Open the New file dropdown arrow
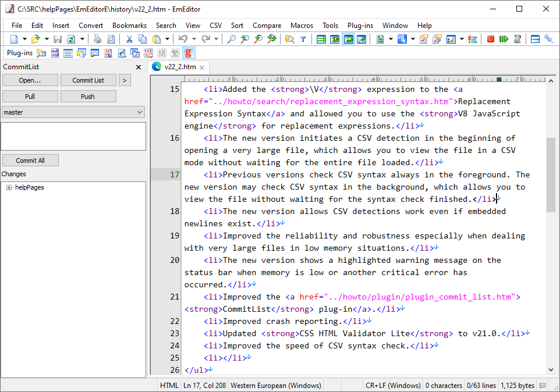This screenshot has width=560, height=392. pyautogui.click(x=24, y=39)
